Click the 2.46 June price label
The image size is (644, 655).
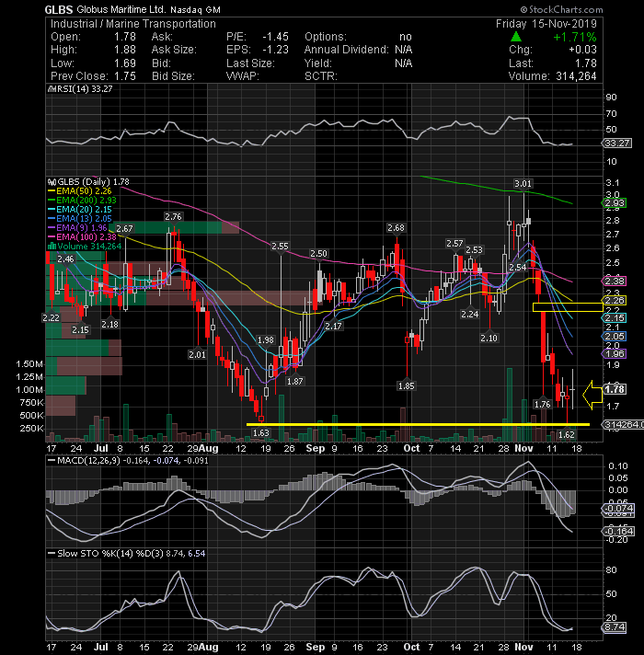[x=65, y=259]
